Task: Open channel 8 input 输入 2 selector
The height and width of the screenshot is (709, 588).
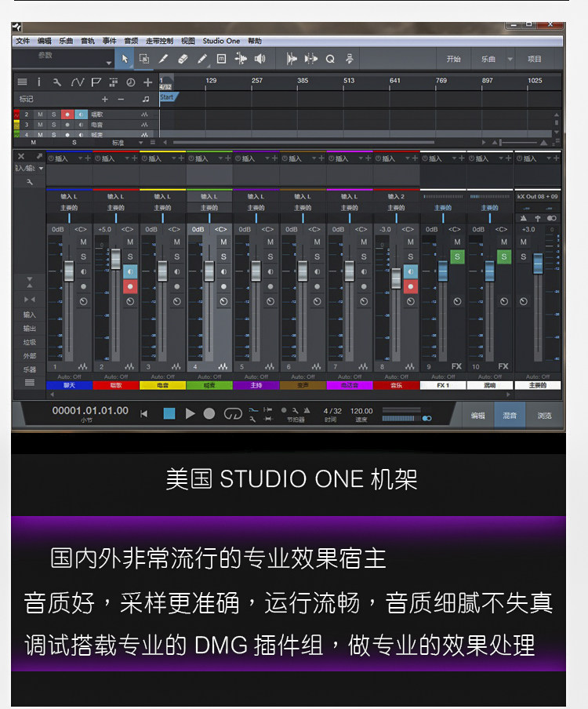Action: point(396,197)
